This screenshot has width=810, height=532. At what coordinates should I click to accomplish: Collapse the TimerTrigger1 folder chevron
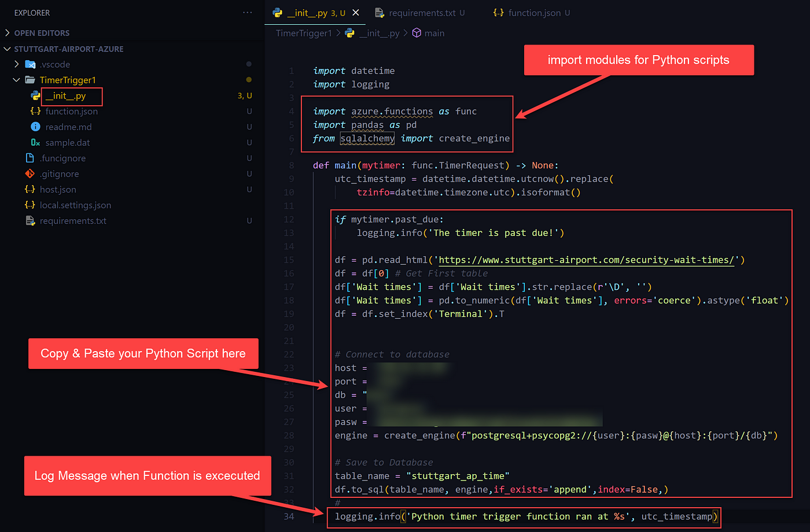[17, 80]
